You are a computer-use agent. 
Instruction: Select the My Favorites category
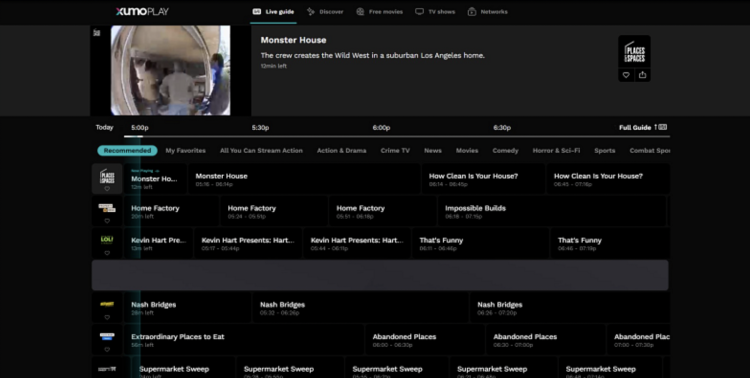tap(186, 151)
